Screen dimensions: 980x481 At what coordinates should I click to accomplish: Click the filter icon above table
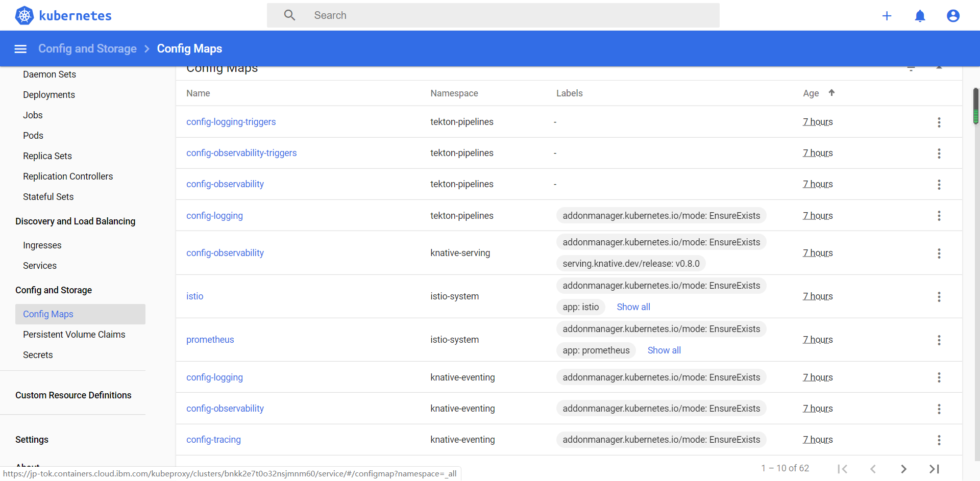pos(911,68)
